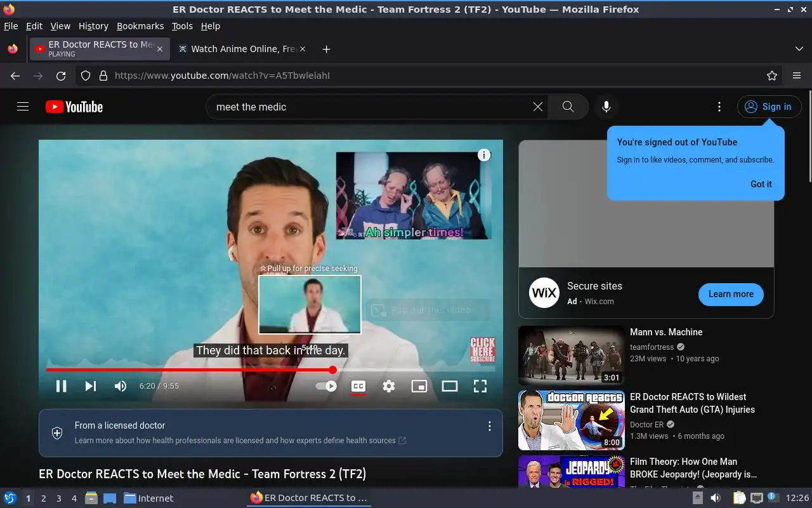Click the Sign in button
812x508 pixels.
click(769, 107)
